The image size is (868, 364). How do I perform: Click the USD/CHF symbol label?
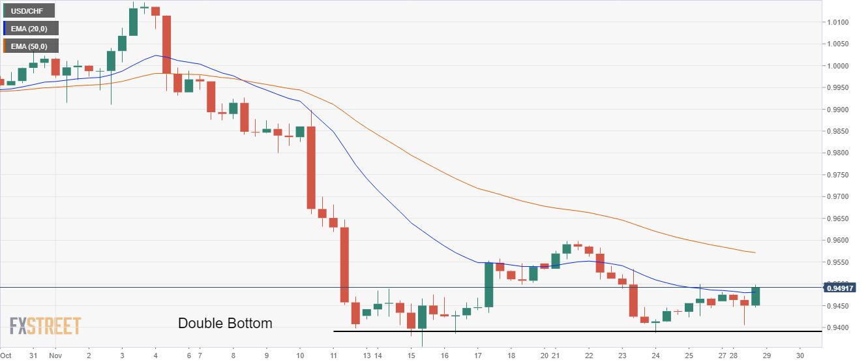point(29,10)
